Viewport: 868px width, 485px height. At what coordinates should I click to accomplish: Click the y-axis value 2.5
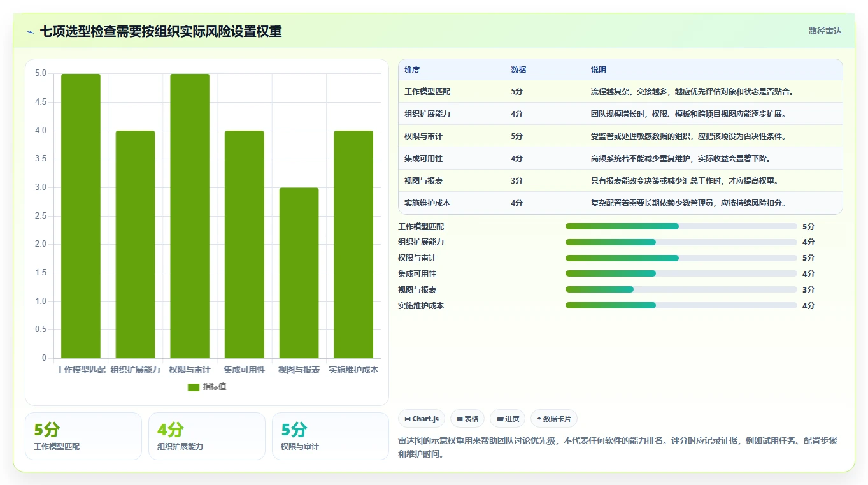[x=41, y=216]
